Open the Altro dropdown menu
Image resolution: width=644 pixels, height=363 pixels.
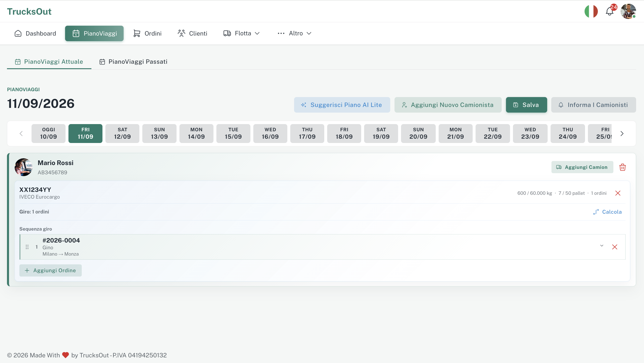[x=295, y=33]
